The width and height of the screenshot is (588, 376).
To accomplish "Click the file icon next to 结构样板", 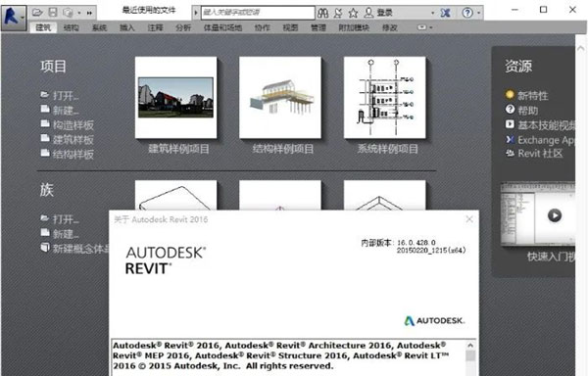I will (x=45, y=153).
